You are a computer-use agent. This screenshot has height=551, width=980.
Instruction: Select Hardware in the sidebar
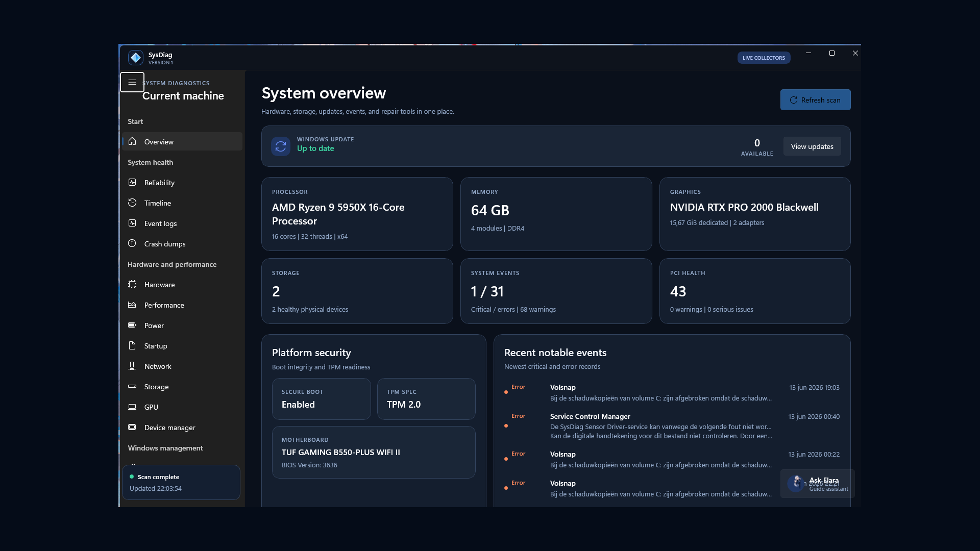pos(182,284)
